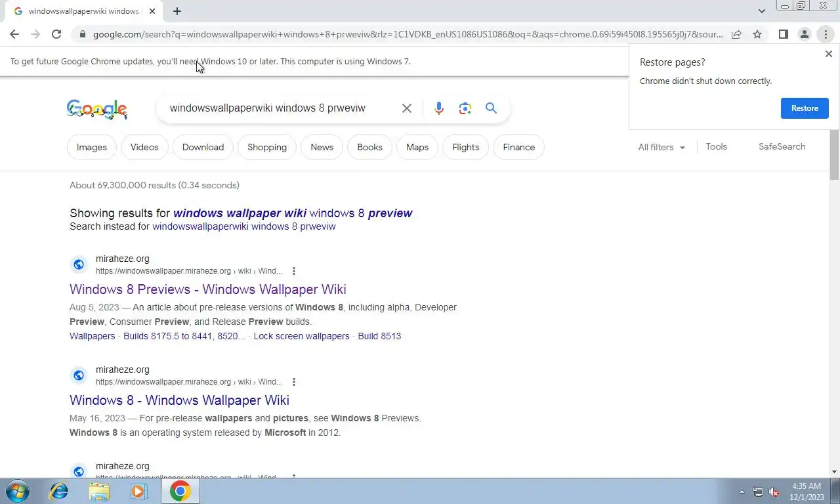
Task: Open taskbar clock showing 4:35 AM
Action: (x=807, y=492)
